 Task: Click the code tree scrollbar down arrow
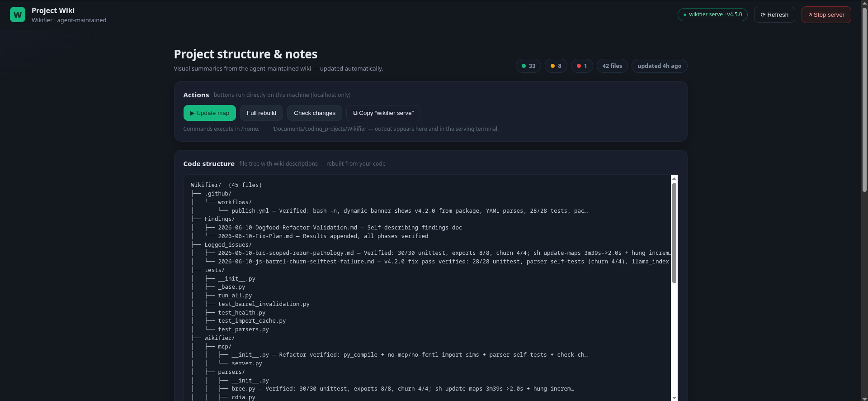click(x=674, y=398)
